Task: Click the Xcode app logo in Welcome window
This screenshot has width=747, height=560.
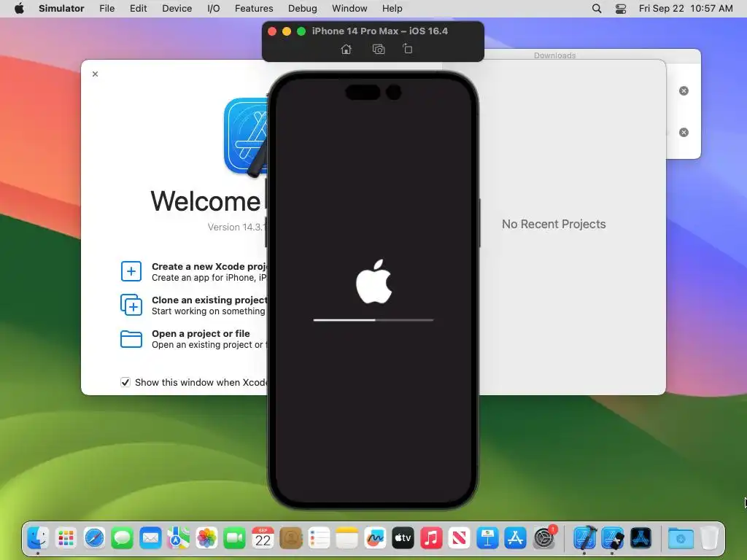Action: pos(245,136)
